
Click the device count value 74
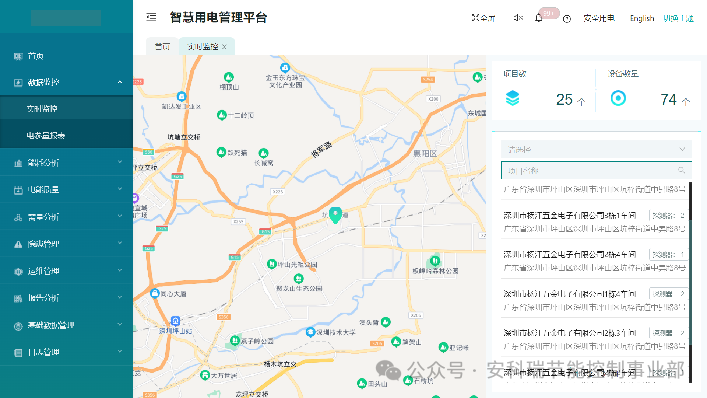coord(669,100)
